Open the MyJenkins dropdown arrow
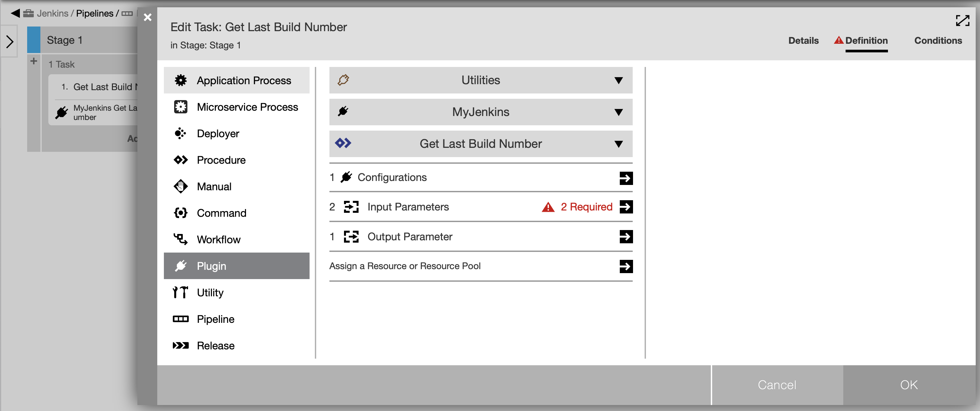 pyautogui.click(x=618, y=112)
